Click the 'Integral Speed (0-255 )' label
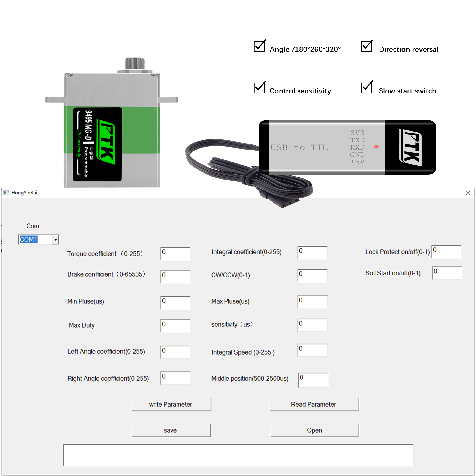476x476 pixels. pyautogui.click(x=243, y=352)
